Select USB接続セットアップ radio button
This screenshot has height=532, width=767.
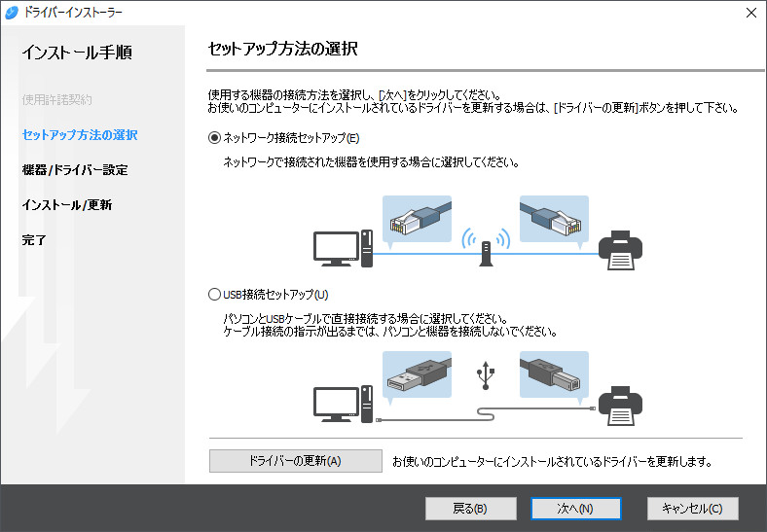point(215,294)
